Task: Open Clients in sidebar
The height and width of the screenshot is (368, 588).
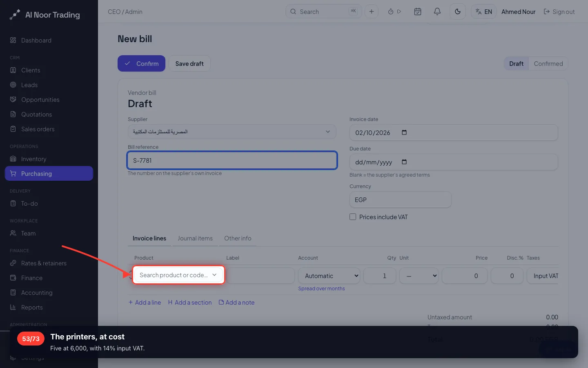Action: pyautogui.click(x=49, y=70)
